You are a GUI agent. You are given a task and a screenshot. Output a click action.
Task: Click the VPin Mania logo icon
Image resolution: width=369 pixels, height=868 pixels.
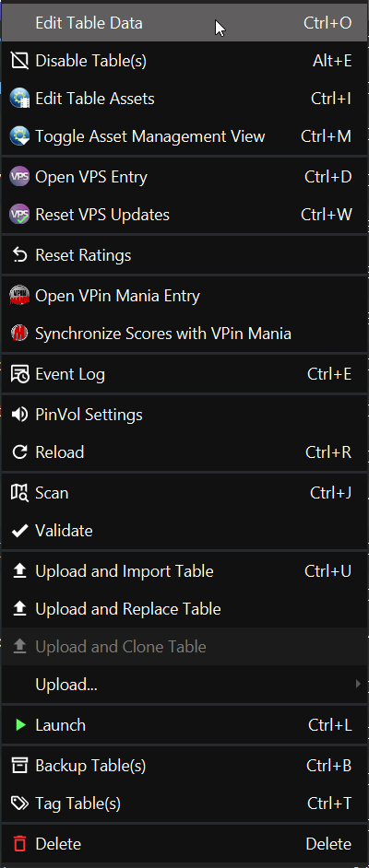point(19,296)
